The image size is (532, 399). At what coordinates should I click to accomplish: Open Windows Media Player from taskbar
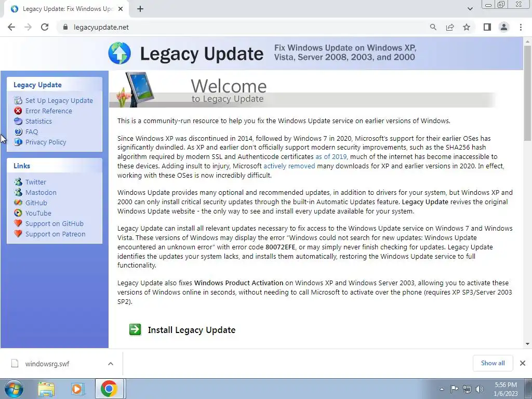coord(77,389)
